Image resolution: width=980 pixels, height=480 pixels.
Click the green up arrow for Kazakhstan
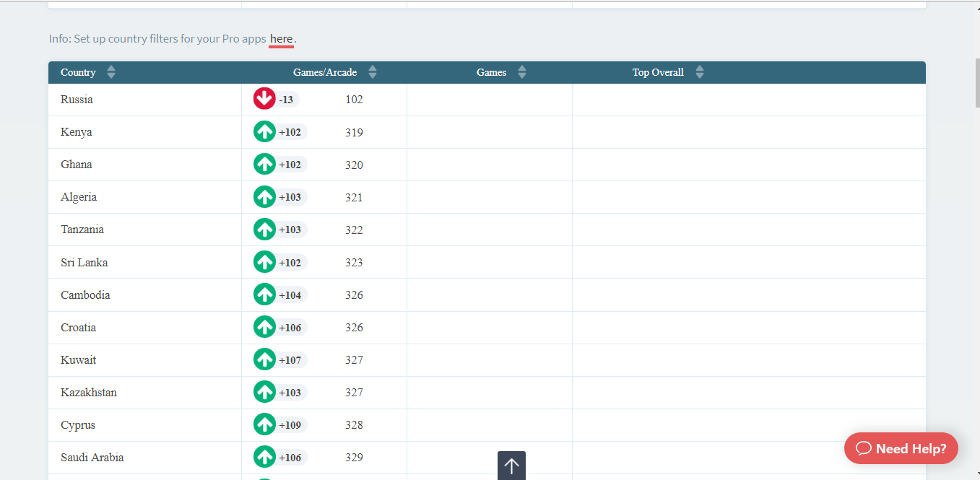[x=264, y=392]
